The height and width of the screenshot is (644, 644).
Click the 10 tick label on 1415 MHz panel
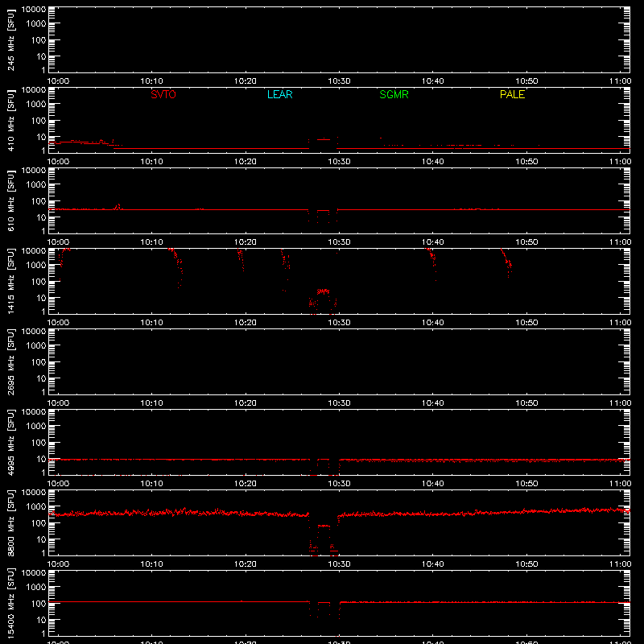click(42, 298)
